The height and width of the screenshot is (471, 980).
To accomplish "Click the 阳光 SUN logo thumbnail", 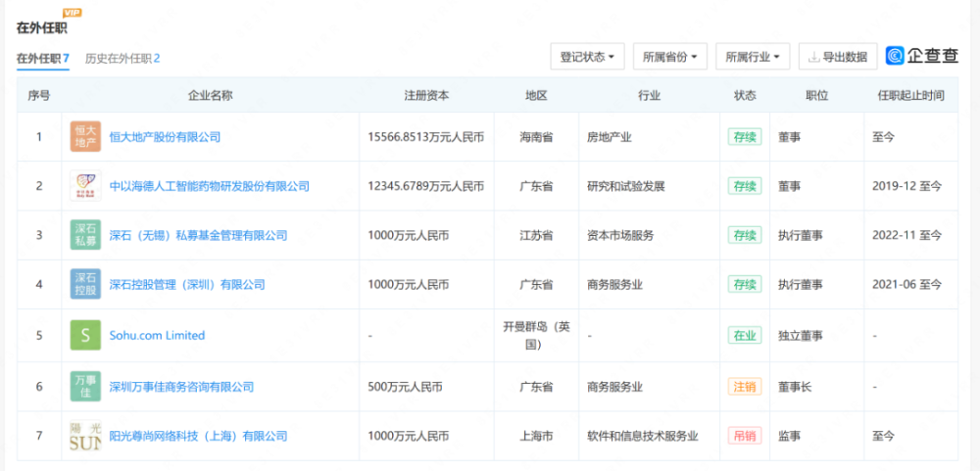I will pyautogui.click(x=85, y=436).
